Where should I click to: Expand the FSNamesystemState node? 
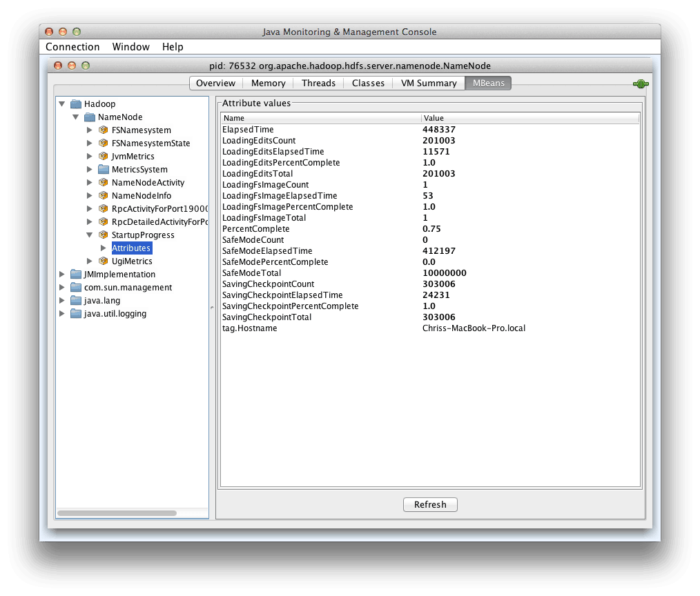pyautogui.click(x=89, y=143)
